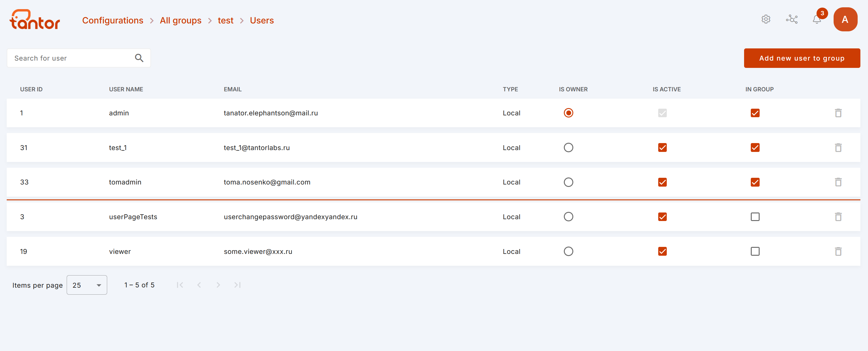Viewport: 868px width, 351px height.
Task: Select the tomadmin user name cell
Action: [x=125, y=182]
